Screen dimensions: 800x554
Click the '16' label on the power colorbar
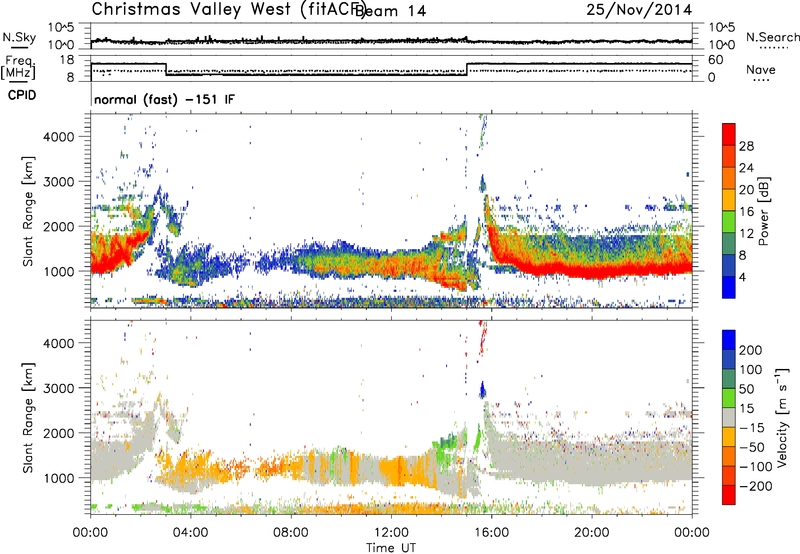tap(746, 212)
